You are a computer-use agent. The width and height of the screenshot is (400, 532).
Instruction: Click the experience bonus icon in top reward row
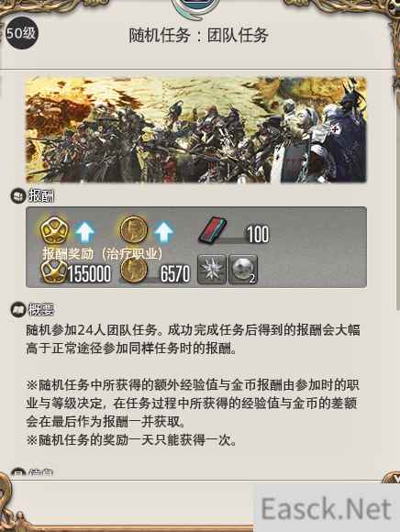click(x=54, y=230)
